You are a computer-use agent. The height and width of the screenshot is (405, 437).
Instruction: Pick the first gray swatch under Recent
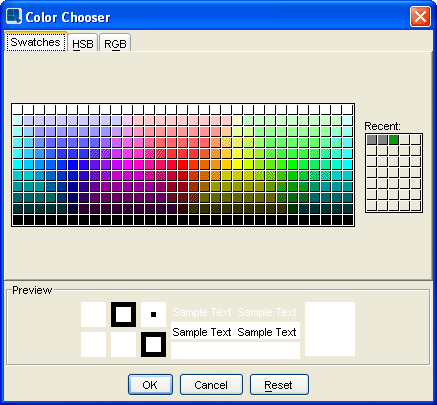(x=372, y=140)
